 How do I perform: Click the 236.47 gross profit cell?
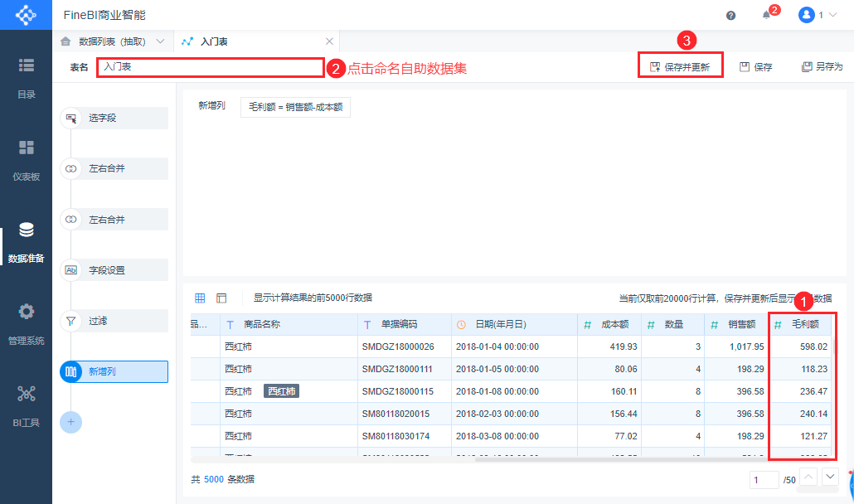[799, 391]
